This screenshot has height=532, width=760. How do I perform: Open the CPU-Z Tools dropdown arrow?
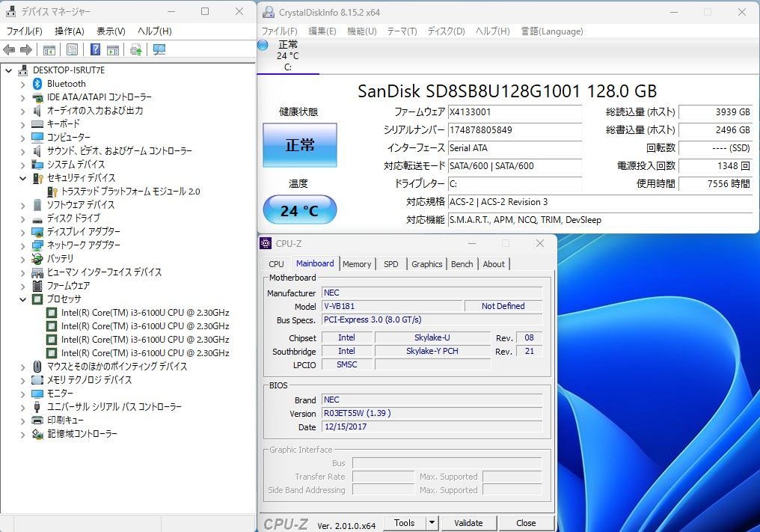point(432,523)
